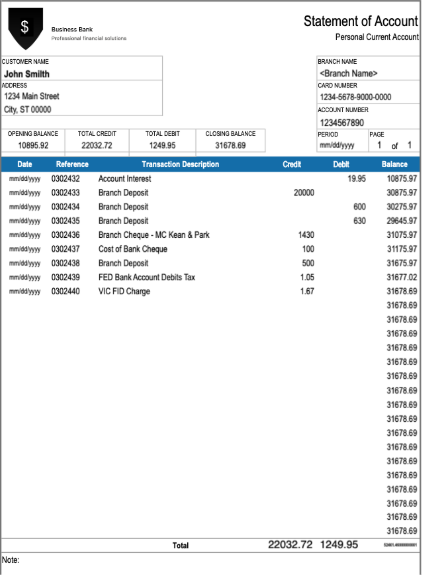This screenshot has height=577, width=422.
Task: Click 22032.72 under the TOTAL CREDIT label
Action: coord(97,145)
